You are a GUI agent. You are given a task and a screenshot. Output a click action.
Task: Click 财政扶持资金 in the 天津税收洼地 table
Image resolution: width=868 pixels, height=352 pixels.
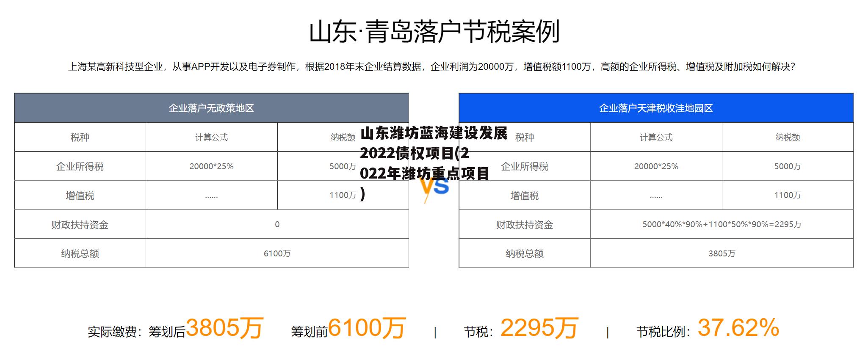(x=525, y=225)
